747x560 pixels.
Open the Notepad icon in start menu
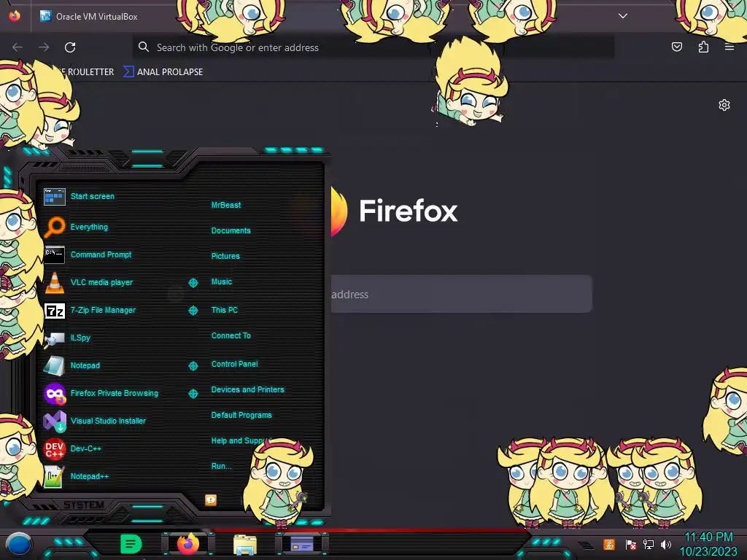pos(54,366)
